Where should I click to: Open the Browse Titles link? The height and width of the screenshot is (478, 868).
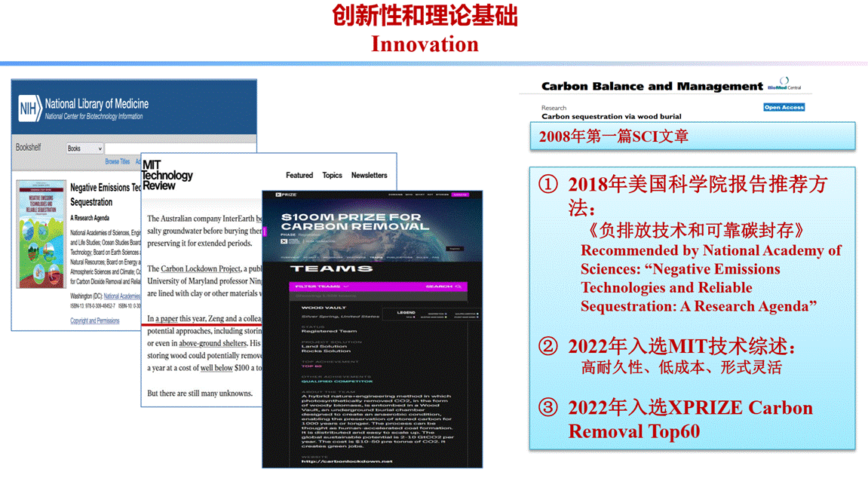coord(117,161)
